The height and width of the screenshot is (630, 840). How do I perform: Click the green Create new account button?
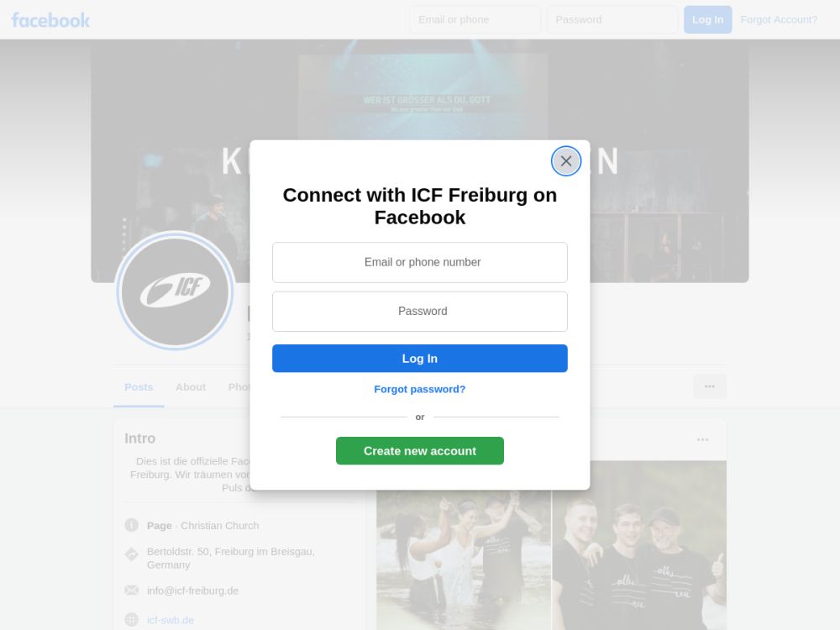419,450
